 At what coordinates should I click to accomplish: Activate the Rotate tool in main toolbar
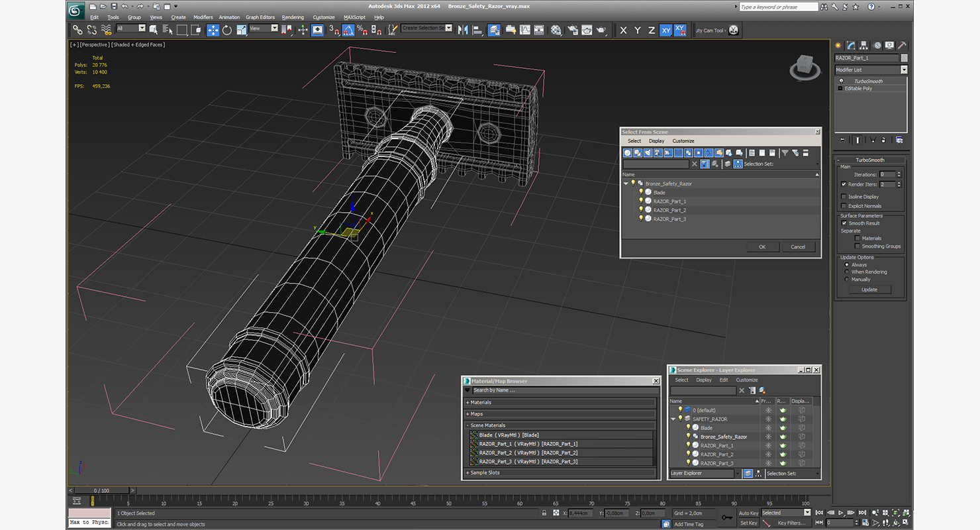[227, 30]
